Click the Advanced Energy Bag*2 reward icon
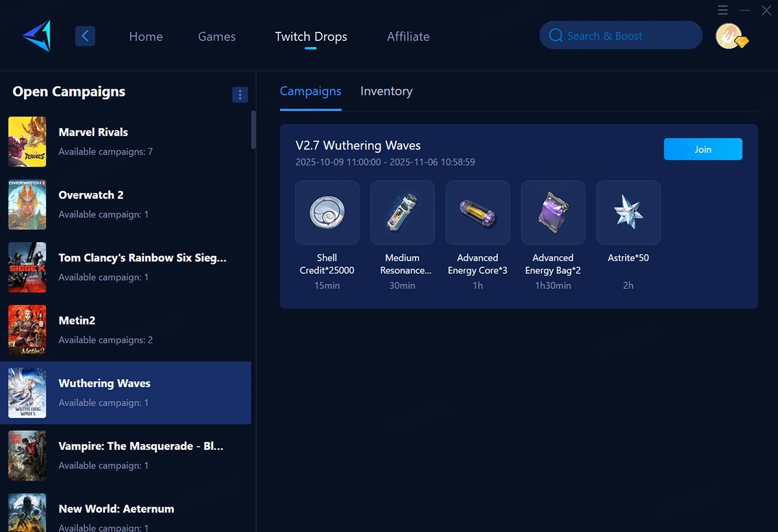This screenshot has height=532, width=778. click(553, 213)
